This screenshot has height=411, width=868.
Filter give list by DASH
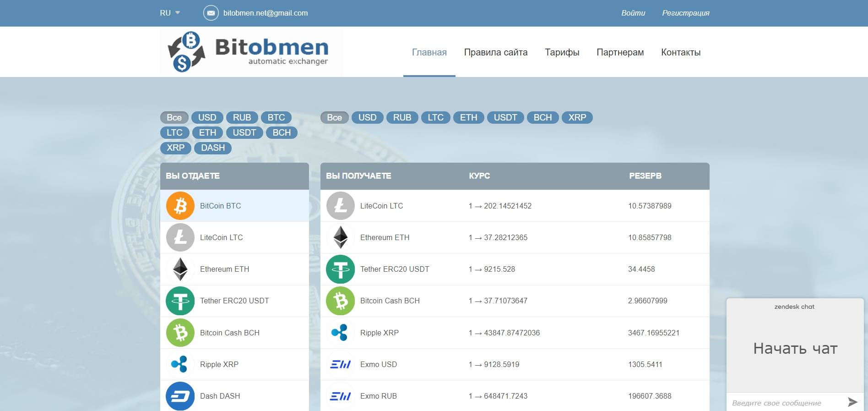pyautogui.click(x=213, y=148)
